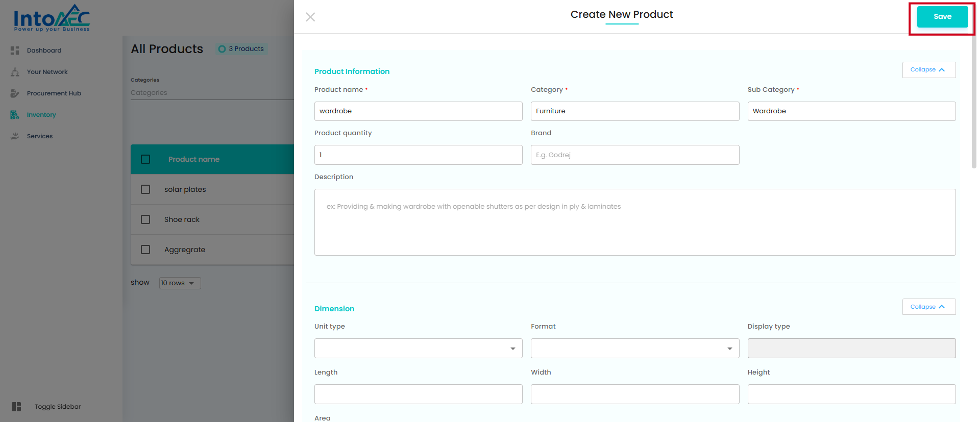This screenshot has height=422, width=980.
Task: Open the Unit type dropdown
Action: (418, 349)
